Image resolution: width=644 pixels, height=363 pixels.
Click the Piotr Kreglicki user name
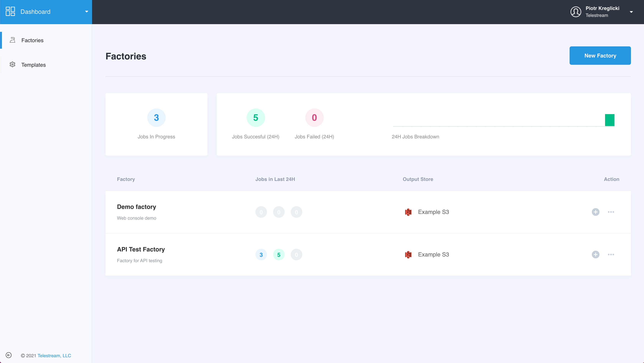pos(602,8)
